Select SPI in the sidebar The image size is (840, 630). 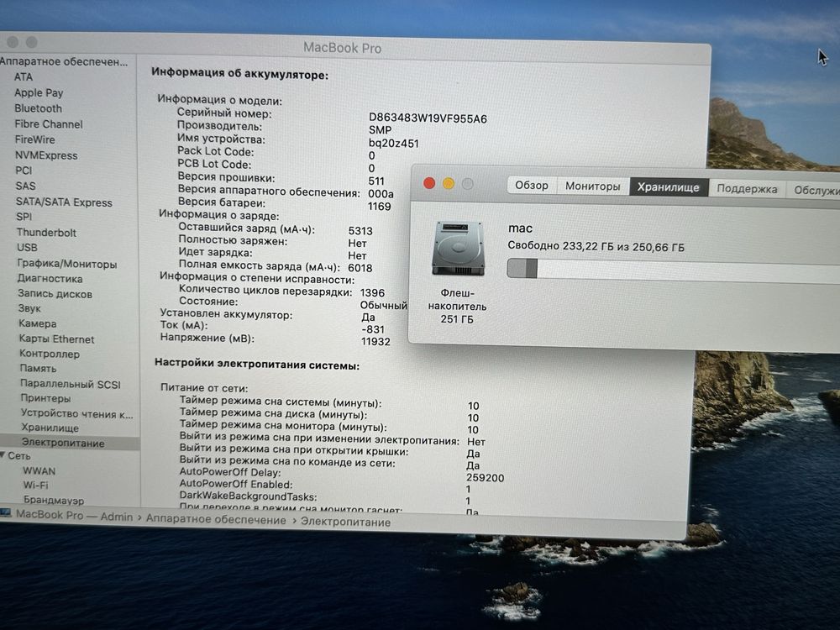click(24, 217)
